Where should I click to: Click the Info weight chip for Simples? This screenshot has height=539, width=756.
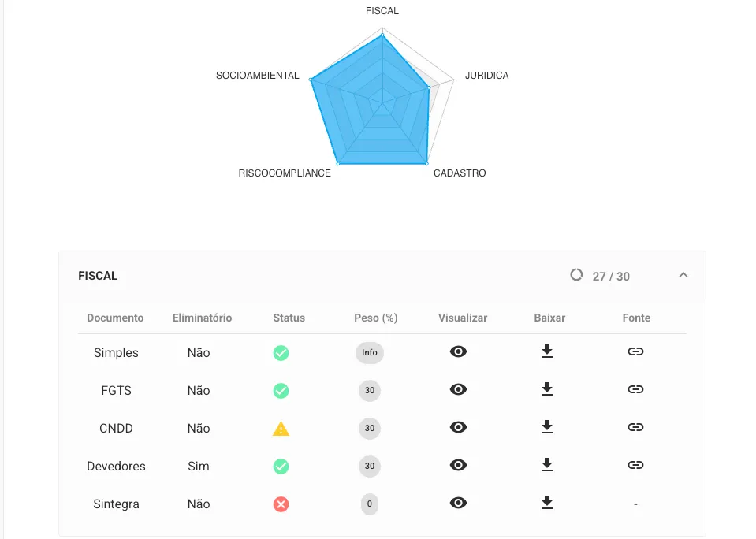(x=369, y=352)
